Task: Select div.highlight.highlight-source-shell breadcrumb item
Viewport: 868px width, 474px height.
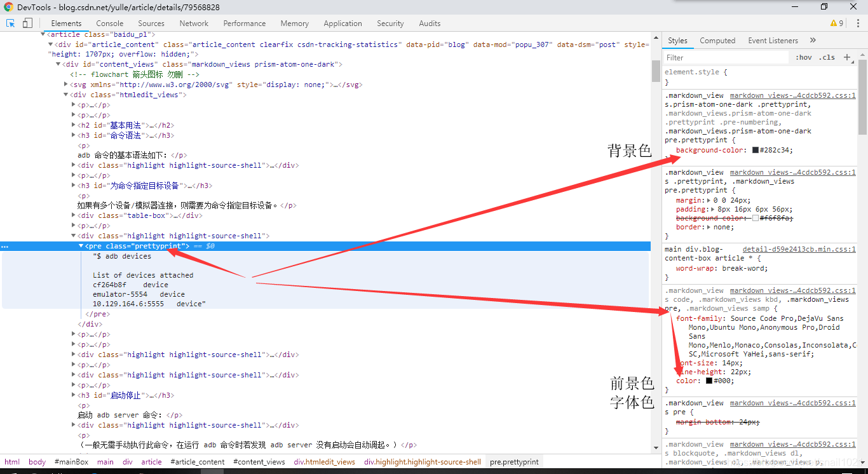Action: point(423,462)
